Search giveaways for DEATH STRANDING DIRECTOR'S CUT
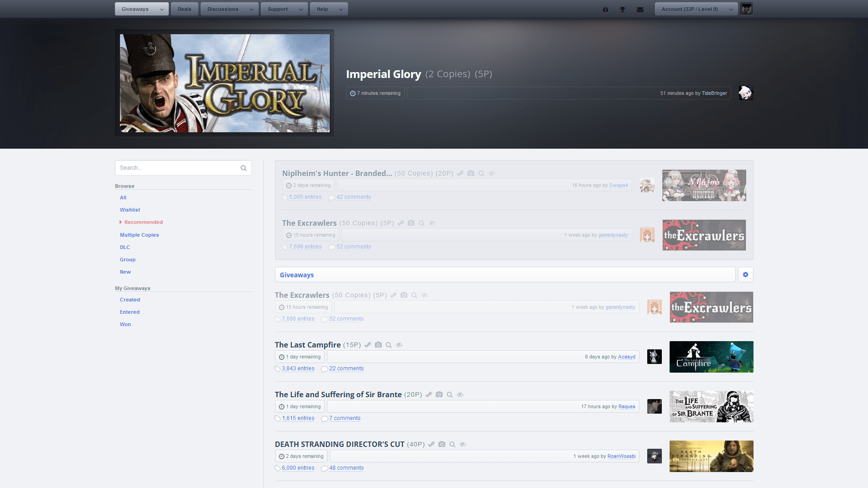The height and width of the screenshot is (488, 868). (x=452, y=444)
